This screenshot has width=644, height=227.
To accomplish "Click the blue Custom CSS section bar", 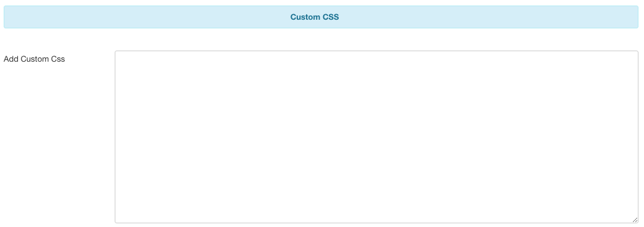I will pos(321,17).
